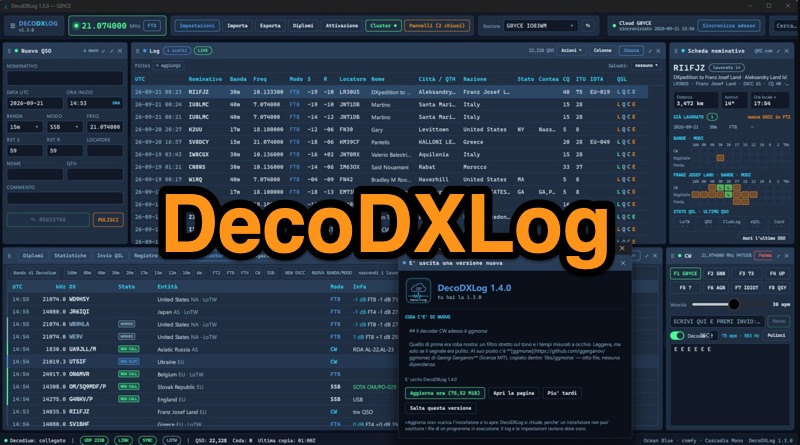Toggle the CW decoder switch on

pyautogui.click(x=677, y=335)
